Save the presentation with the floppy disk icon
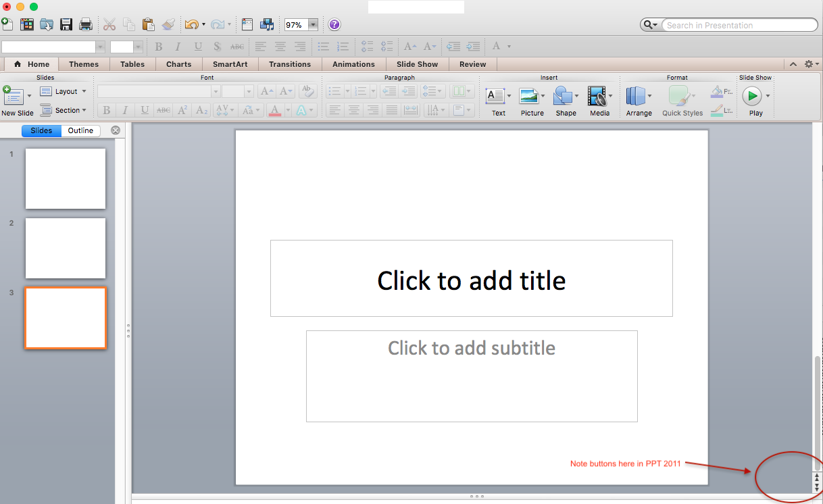823x504 pixels. click(x=66, y=24)
